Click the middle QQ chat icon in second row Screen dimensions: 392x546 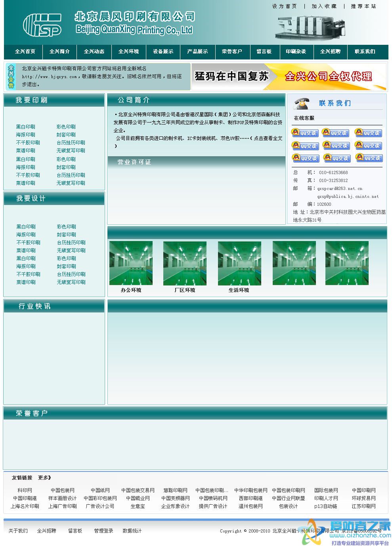click(x=336, y=146)
